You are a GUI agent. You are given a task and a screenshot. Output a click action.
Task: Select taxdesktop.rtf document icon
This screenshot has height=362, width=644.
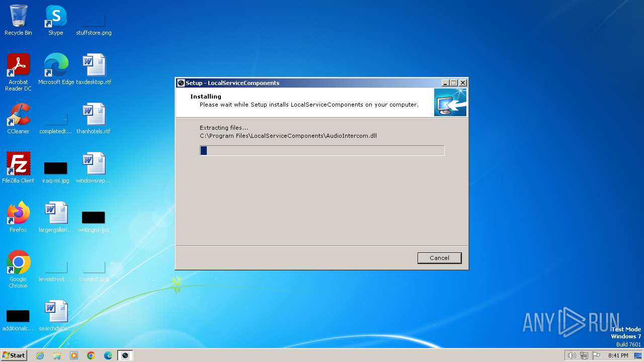click(94, 69)
